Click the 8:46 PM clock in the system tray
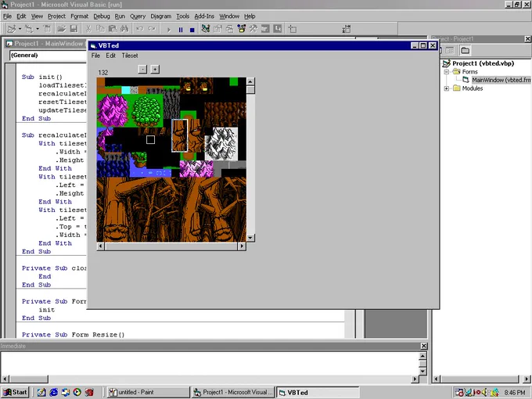This screenshot has height=399, width=532. 514,393
